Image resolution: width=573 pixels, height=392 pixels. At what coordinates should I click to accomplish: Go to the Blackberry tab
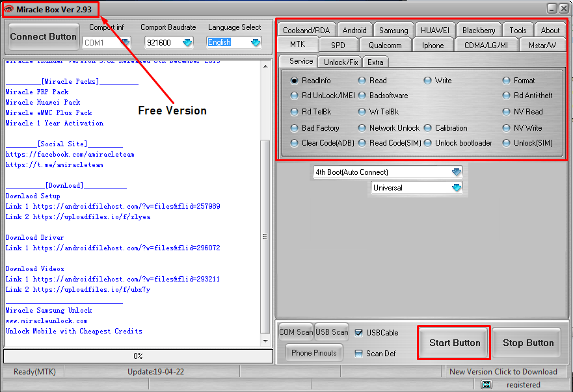[478, 31]
